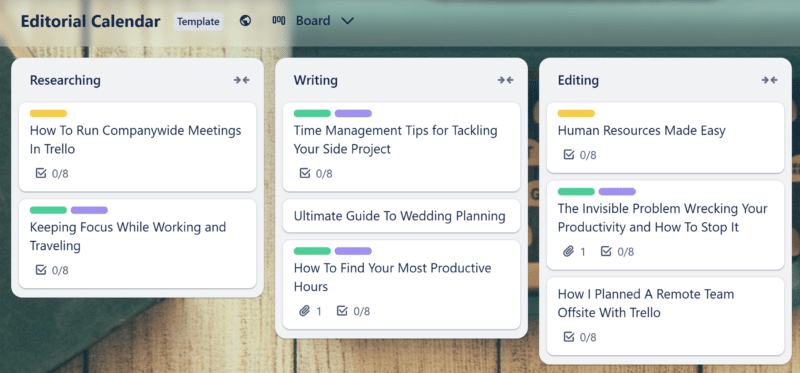Click checklist icon on Invisible Problem card

pyautogui.click(x=606, y=251)
